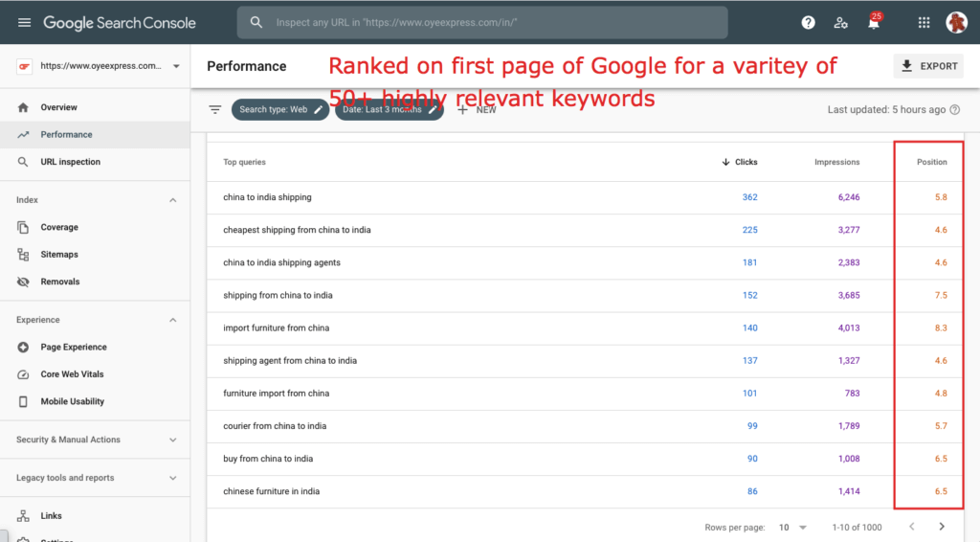The width and height of the screenshot is (980, 542).
Task: Open the Google apps grid
Action: (924, 22)
